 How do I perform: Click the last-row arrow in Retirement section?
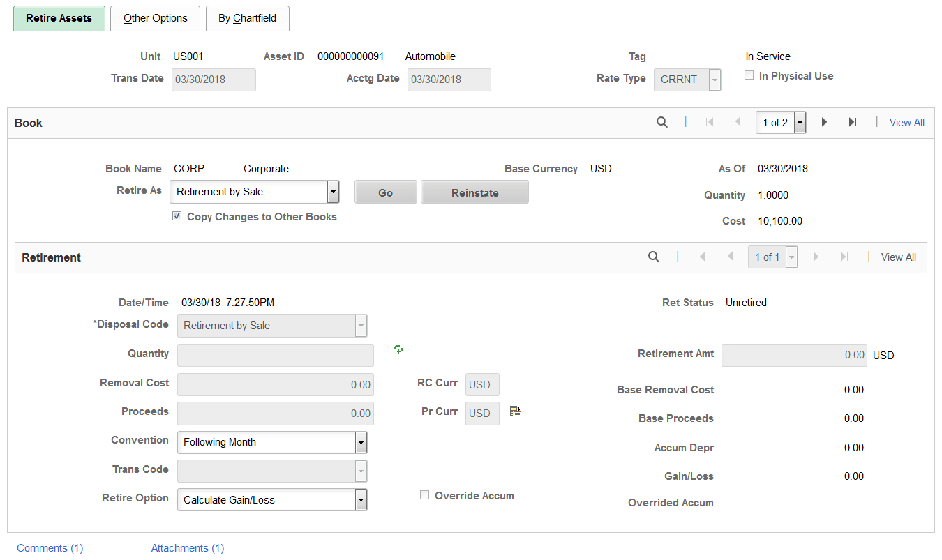click(844, 257)
